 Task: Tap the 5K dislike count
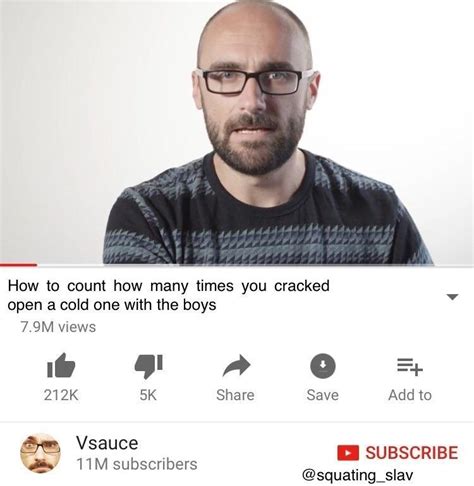[x=148, y=395]
